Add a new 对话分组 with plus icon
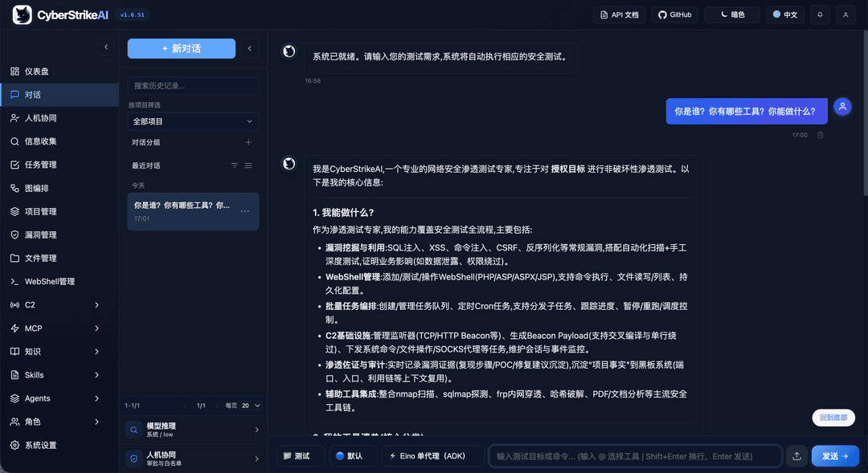 pos(248,142)
